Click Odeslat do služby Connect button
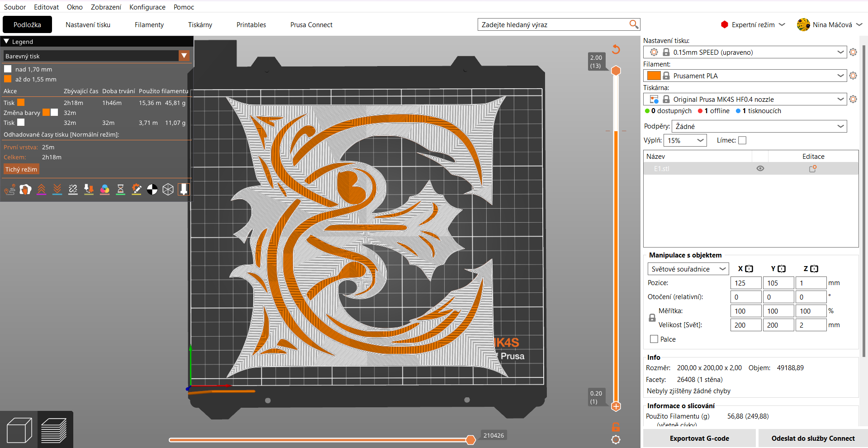The height and width of the screenshot is (448, 868). [x=813, y=438]
